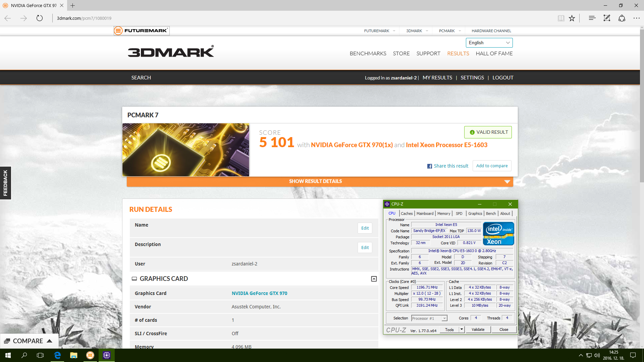Make a web note pen icon
Screen dimensions: 644x362
(607, 18)
